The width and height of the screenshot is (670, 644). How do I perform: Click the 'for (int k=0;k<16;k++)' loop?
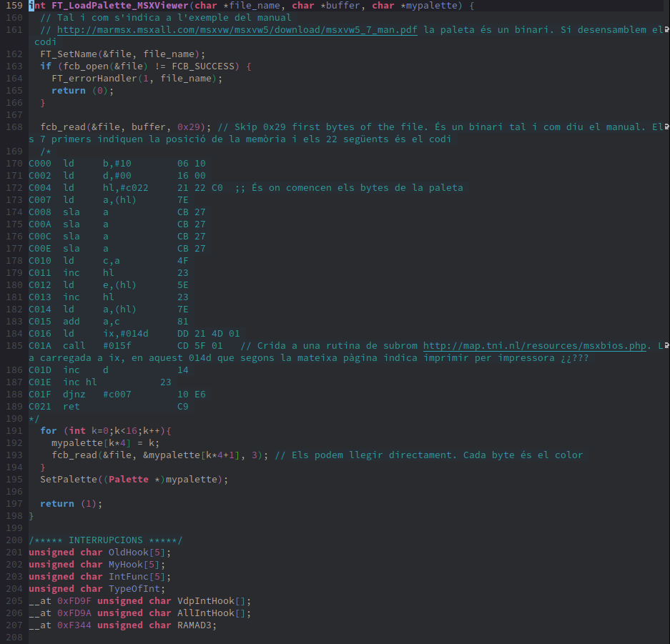click(106, 431)
